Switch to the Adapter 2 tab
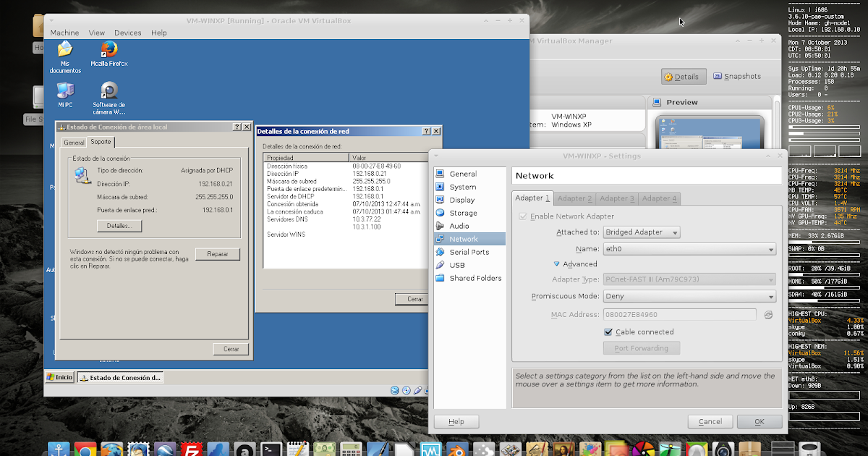 tap(575, 198)
